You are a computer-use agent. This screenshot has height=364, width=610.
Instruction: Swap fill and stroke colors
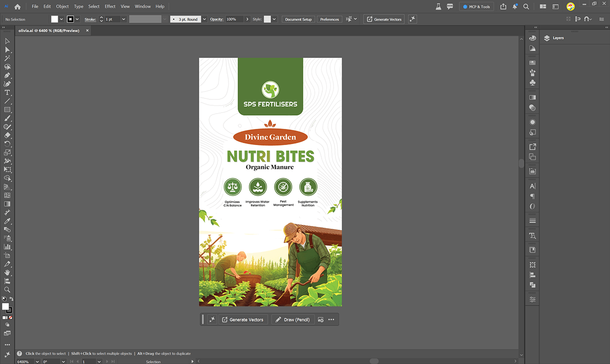click(11, 299)
